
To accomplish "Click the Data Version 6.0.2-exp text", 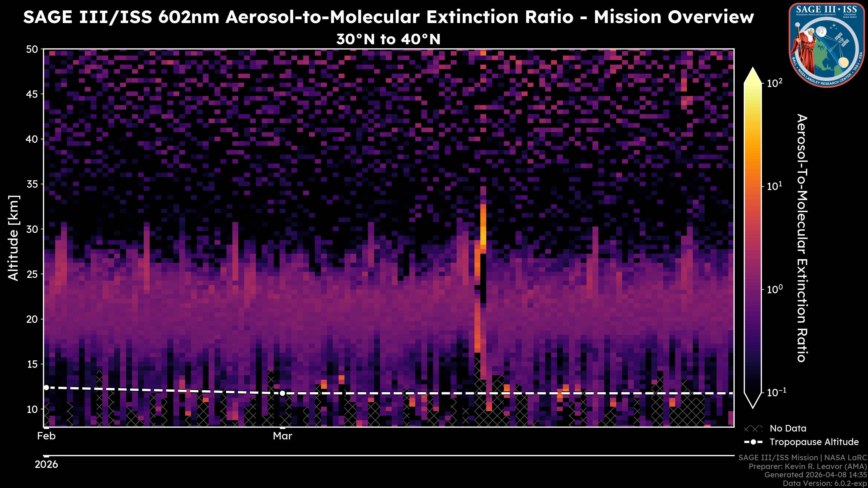I will click(x=825, y=484).
